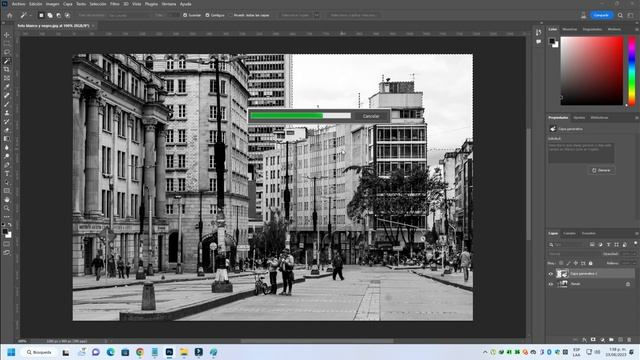
Task: Hide the Fondo layer
Action: [x=551, y=284]
